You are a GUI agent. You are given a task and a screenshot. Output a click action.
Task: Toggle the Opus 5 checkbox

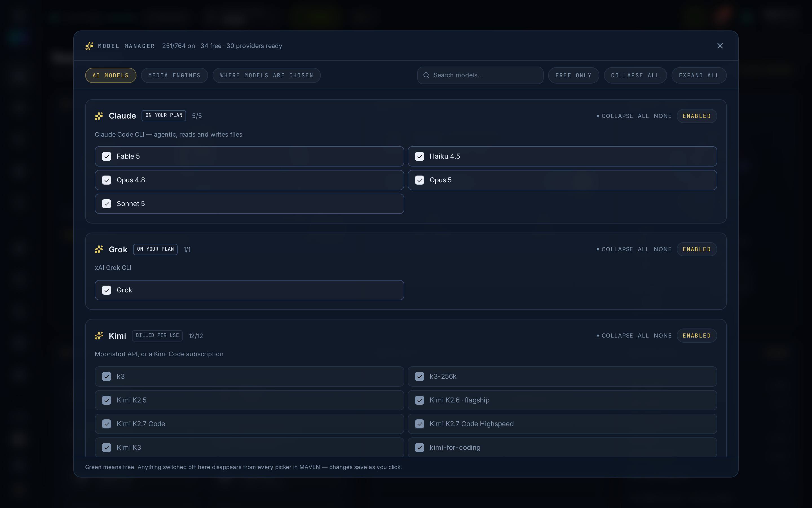pyautogui.click(x=420, y=180)
